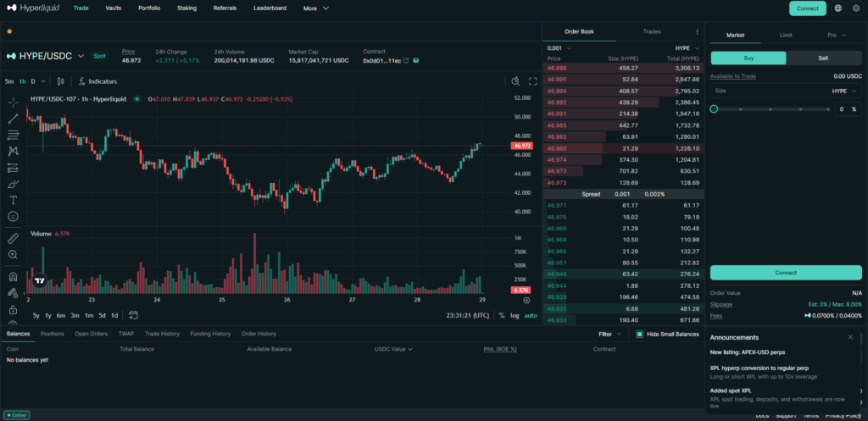Image resolution: width=868 pixels, height=421 pixels.
Task: Switch order side to Sell
Action: (823, 58)
